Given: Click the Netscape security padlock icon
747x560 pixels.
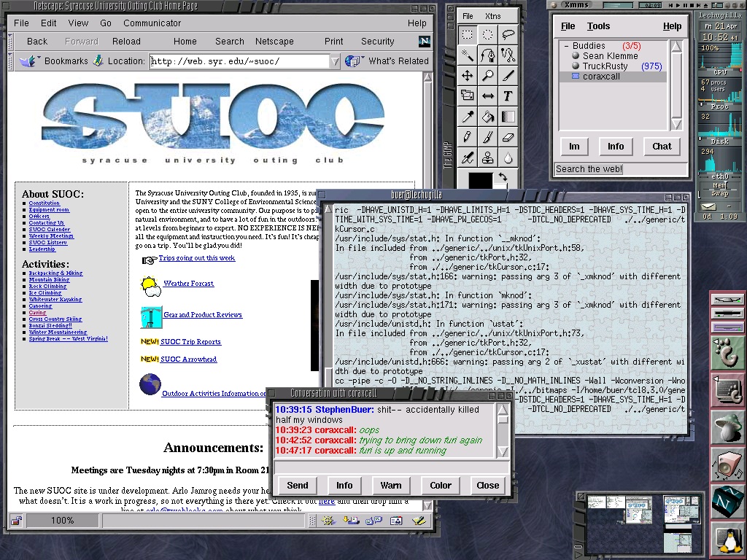Looking at the screenshot, I should (x=17, y=521).
